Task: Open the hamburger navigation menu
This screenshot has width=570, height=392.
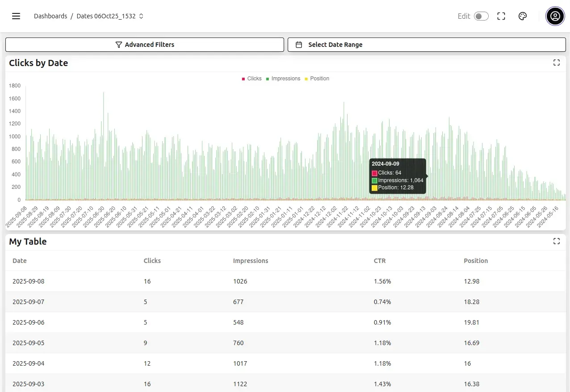Action: pos(16,16)
